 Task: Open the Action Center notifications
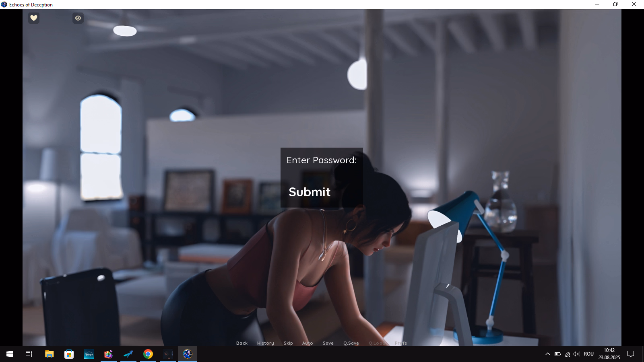pos(631,354)
